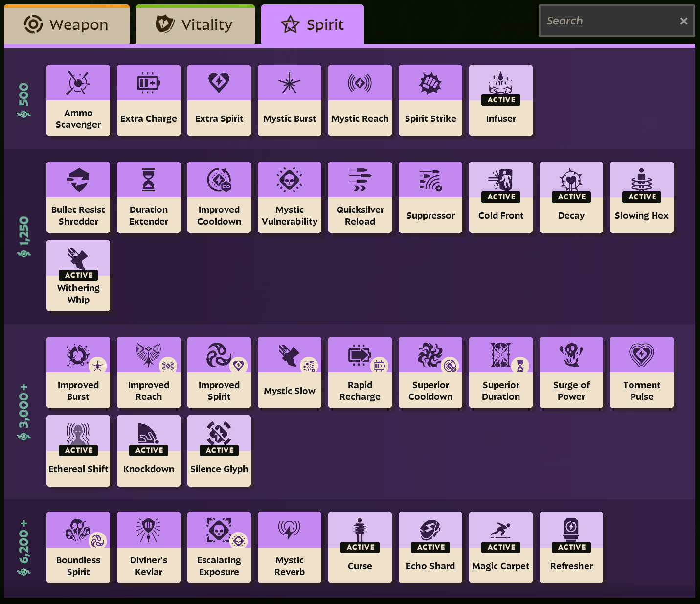700x604 pixels.
Task: Open the Vitality tab
Action: tap(195, 24)
